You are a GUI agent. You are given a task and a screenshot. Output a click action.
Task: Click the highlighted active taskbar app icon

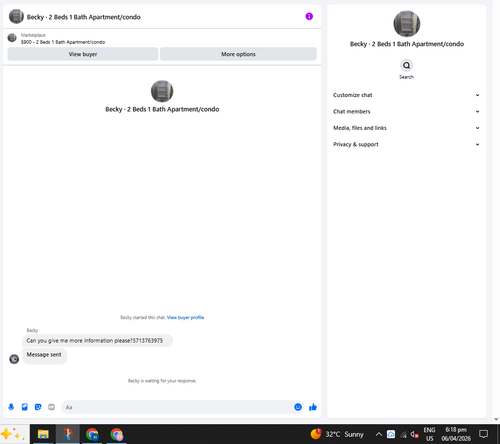point(68,434)
